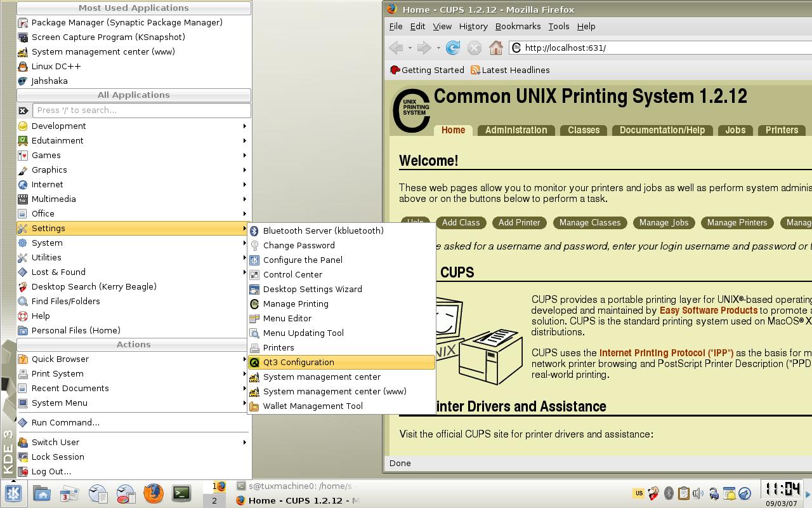Launch the Konsole terminal from panel

click(x=181, y=493)
